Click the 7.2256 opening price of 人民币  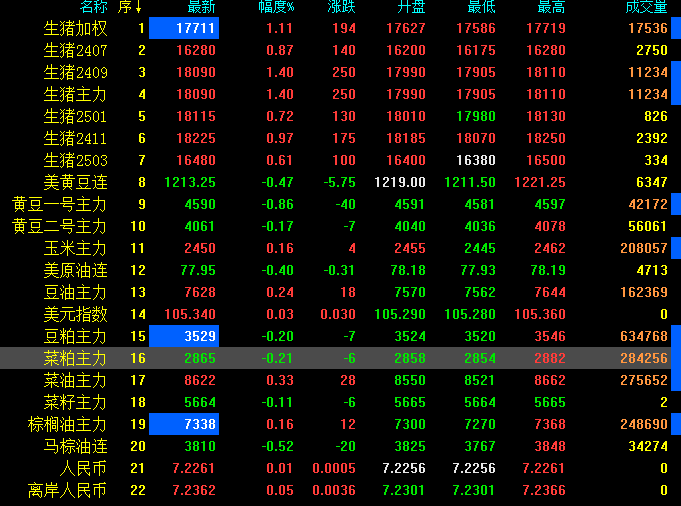click(x=404, y=468)
